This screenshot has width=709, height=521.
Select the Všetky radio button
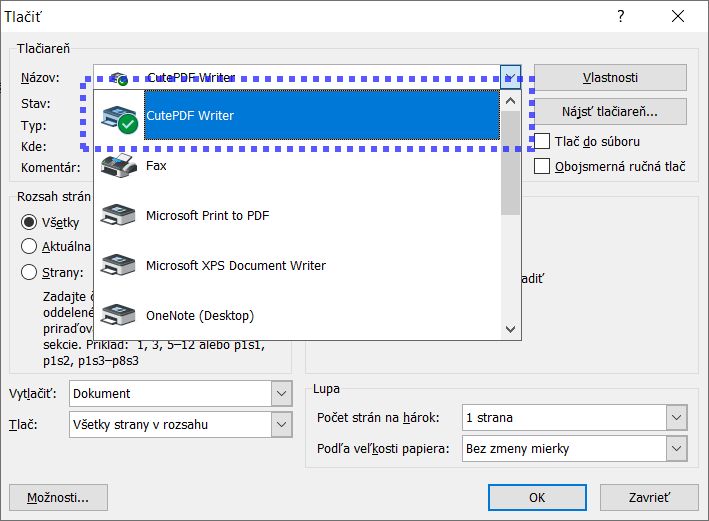(x=29, y=222)
